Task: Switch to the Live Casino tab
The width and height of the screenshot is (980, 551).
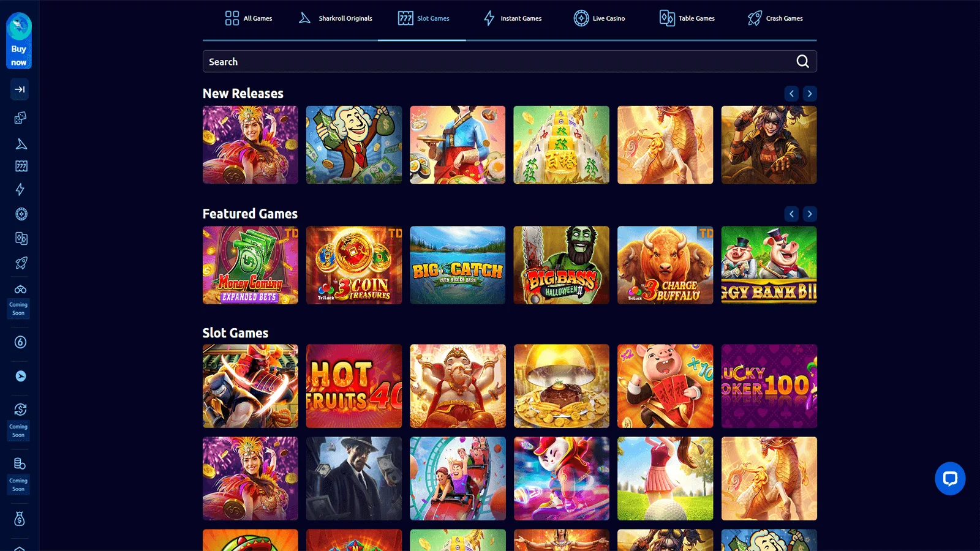Action: click(599, 18)
